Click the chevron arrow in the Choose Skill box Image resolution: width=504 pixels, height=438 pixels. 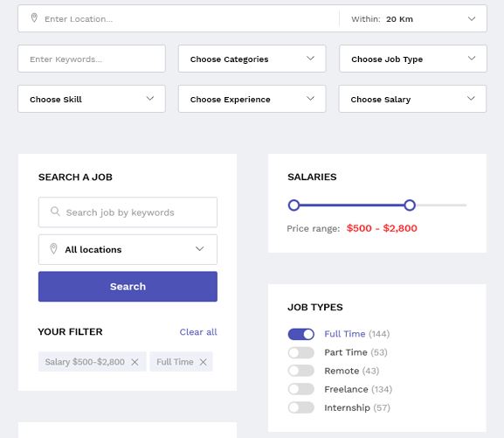pos(149,99)
